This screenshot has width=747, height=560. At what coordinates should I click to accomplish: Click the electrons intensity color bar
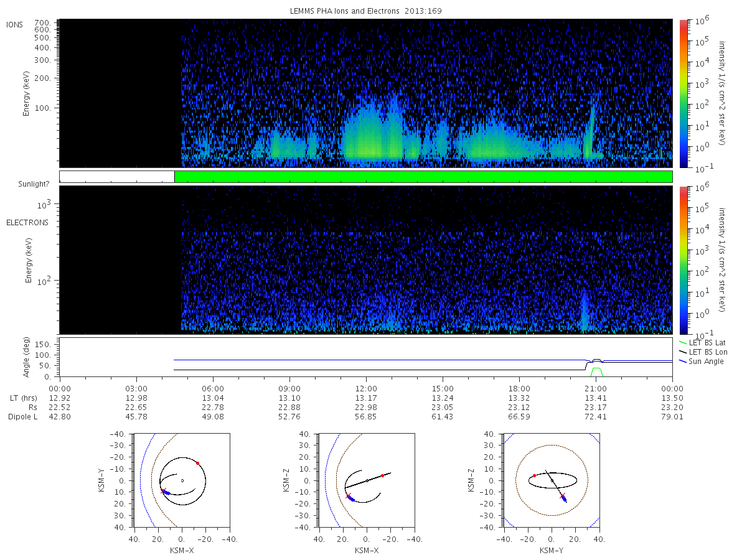[x=682, y=259]
